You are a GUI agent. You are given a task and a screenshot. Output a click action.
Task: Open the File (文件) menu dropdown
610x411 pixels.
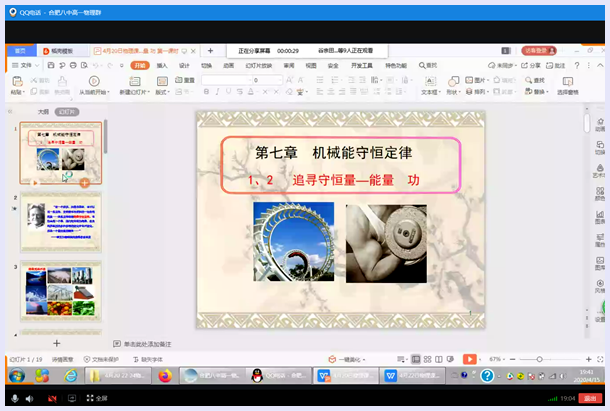26,65
